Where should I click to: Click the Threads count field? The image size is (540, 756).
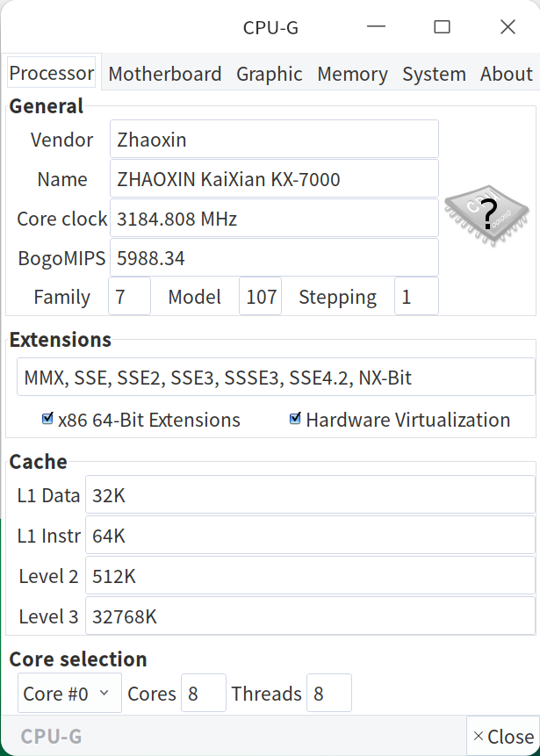[x=329, y=694]
